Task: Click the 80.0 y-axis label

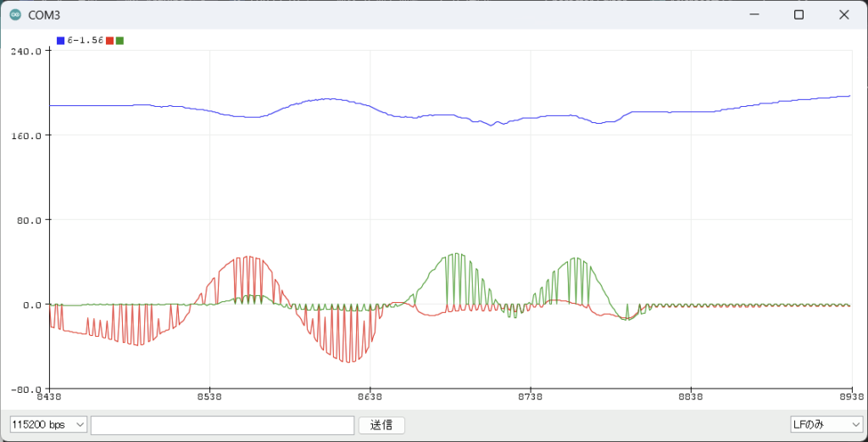Action: tap(28, 220)
